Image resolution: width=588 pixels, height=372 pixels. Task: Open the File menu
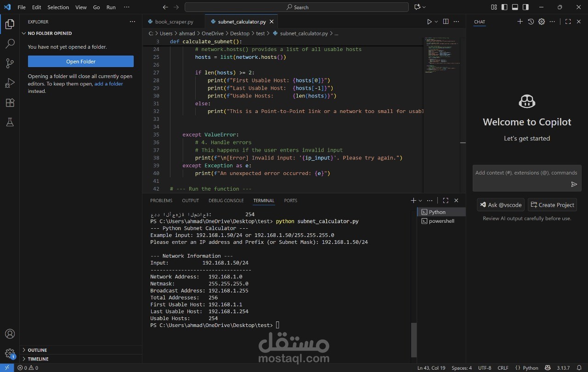tap(22, 7)
